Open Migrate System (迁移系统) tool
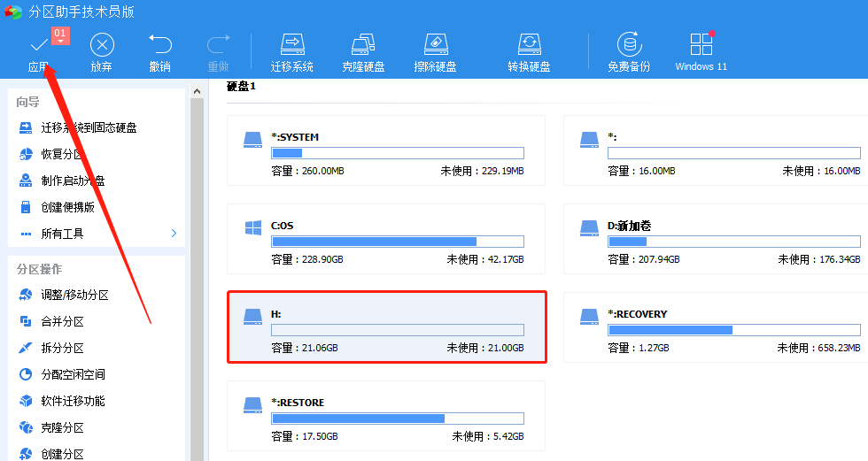The width and height of the screenshot is (868, 461). pos(292,45)
